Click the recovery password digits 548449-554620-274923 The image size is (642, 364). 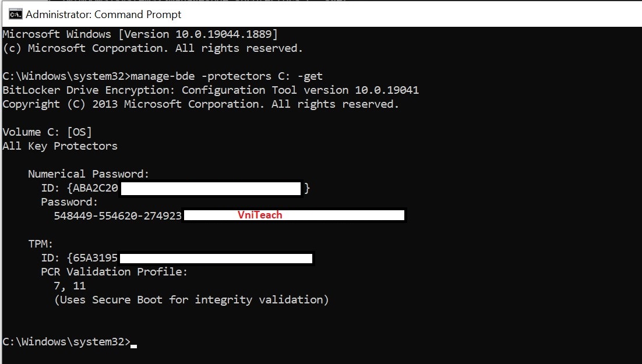coord(118,216)
